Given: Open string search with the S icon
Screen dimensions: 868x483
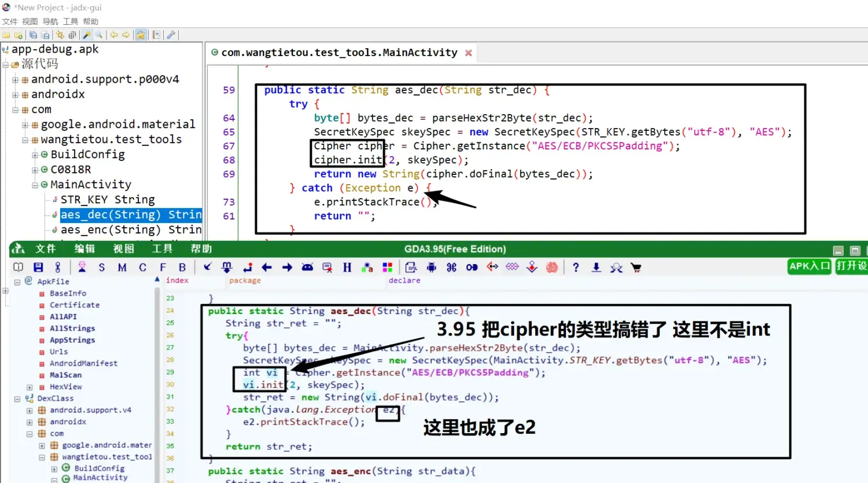Looking at the screenshot, I should [101, 267].
